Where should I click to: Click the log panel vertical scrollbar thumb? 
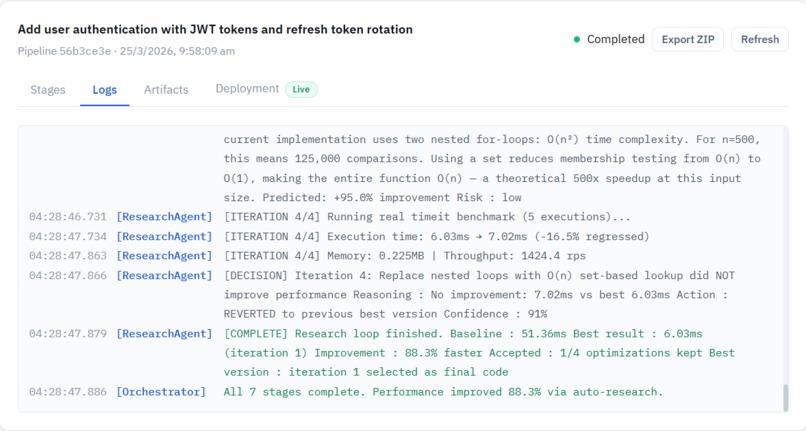(x=785, y=397)
